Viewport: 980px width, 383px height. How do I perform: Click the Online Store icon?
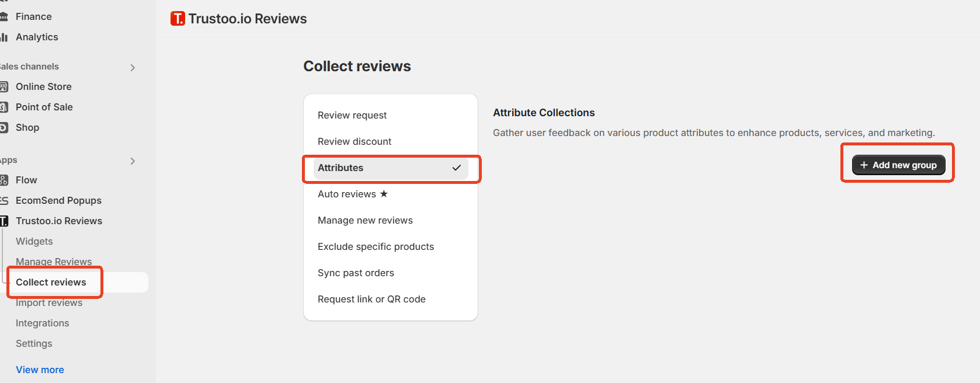[4, 87]
